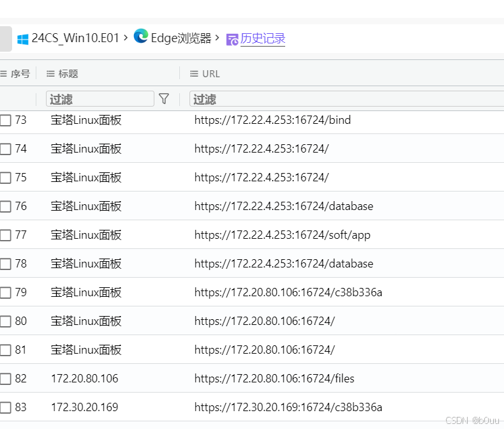Select row 81 URL https://172.20.80.106:16724/
Viewport: 504px width, 429px height.
point(265,350)
